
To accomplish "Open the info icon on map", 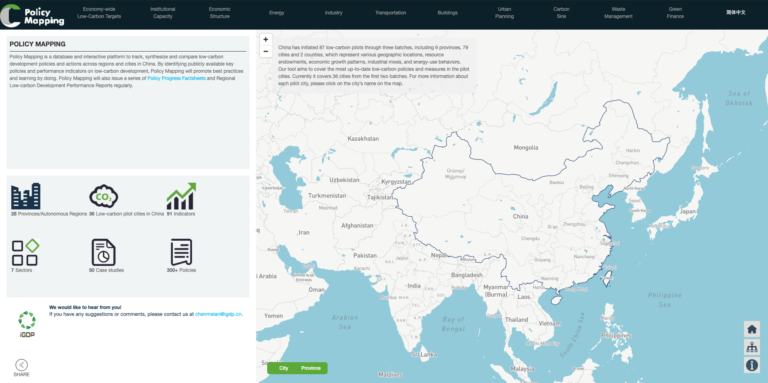I will [752, 364].
